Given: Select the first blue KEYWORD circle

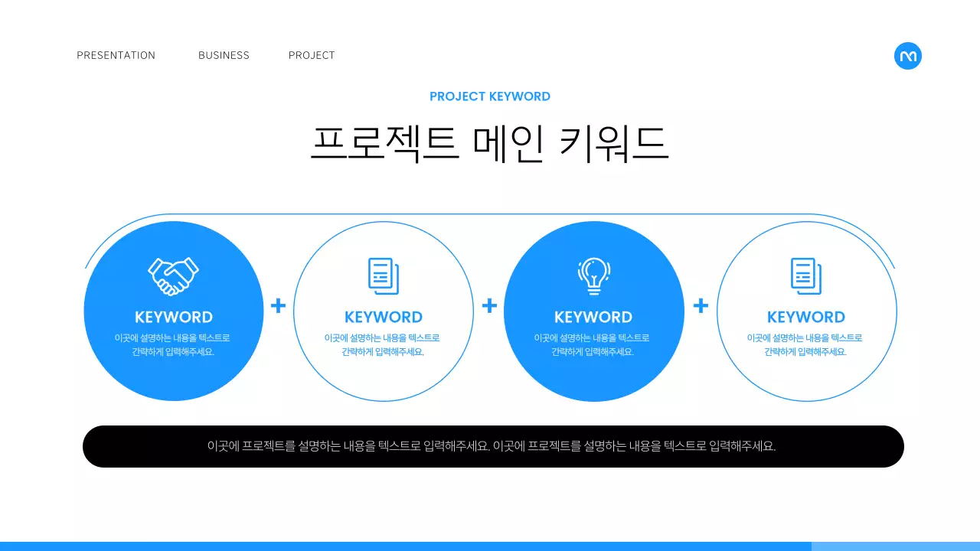Looking at the screenshot, I should click(x=174, y=310).
